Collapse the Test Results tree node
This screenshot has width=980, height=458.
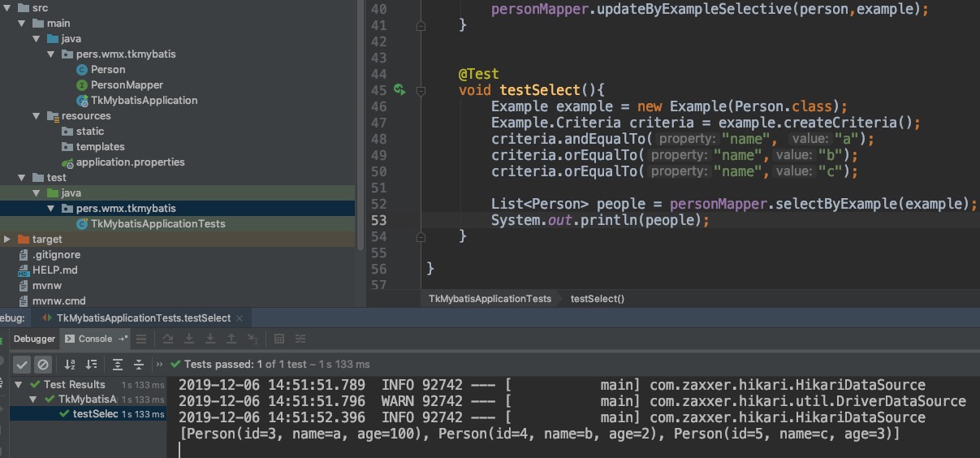(20, 385)
